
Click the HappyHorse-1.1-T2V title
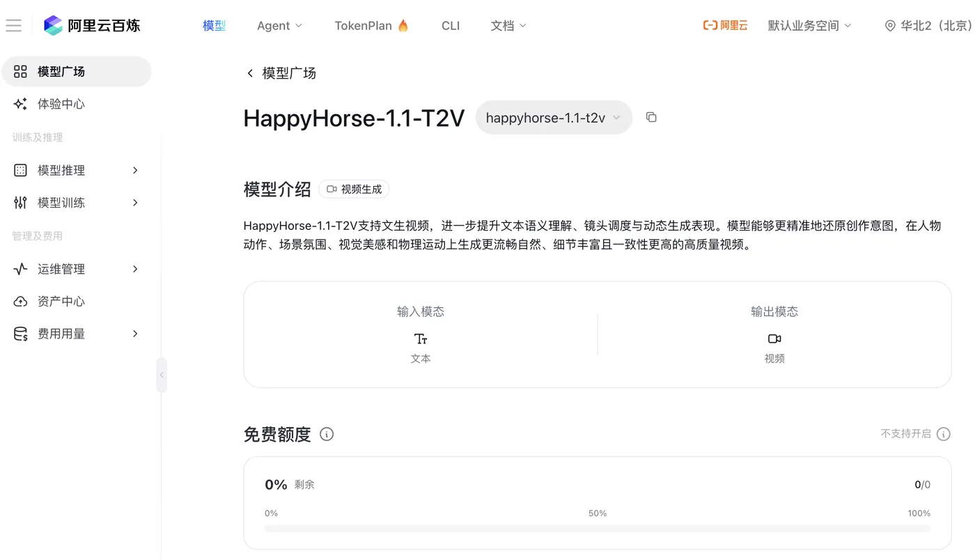(354, 118)
